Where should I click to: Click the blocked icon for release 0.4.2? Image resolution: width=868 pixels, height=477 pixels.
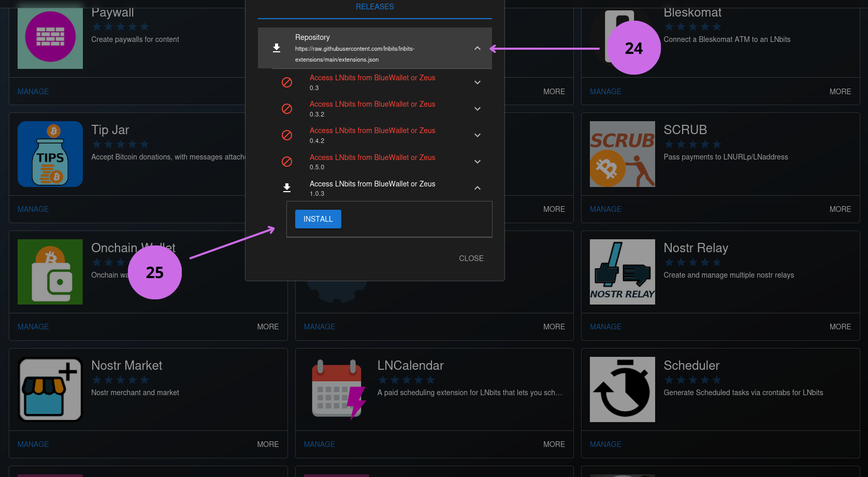click(x=287, y=135)
